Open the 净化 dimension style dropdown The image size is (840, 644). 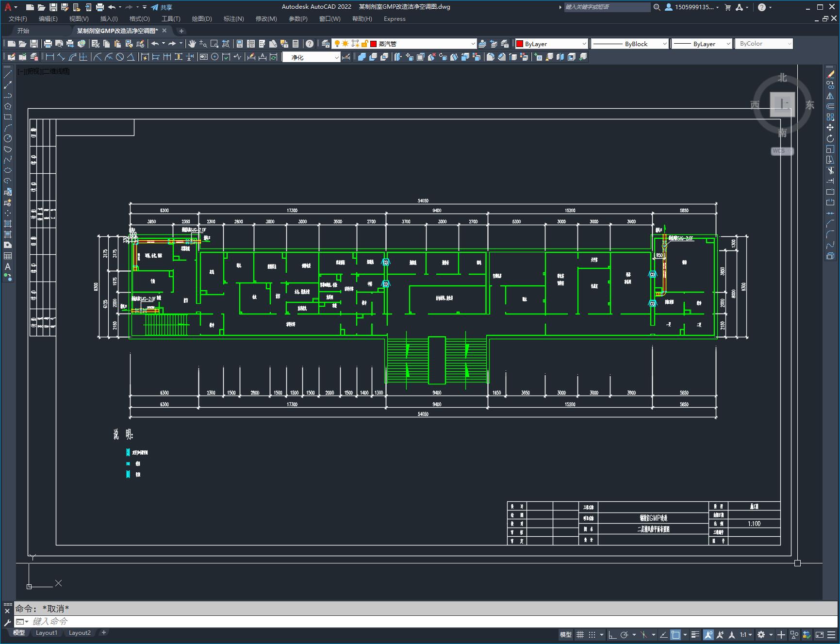(x=312, y=57)
